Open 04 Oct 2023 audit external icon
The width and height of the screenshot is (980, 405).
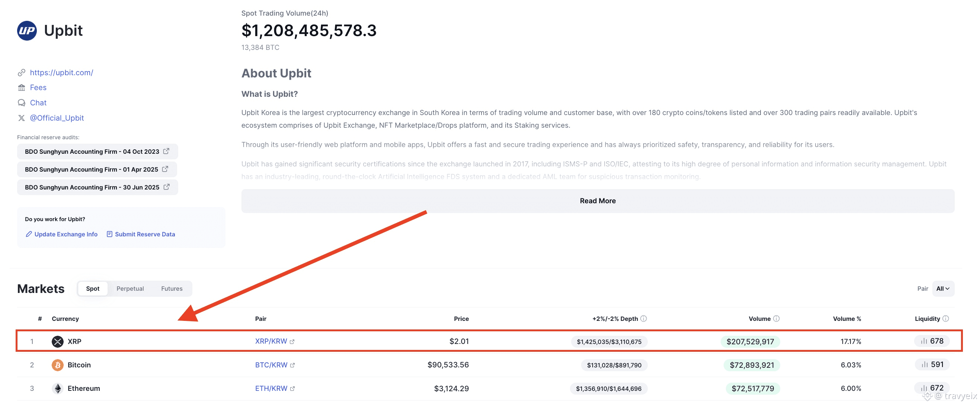[166, 151]
